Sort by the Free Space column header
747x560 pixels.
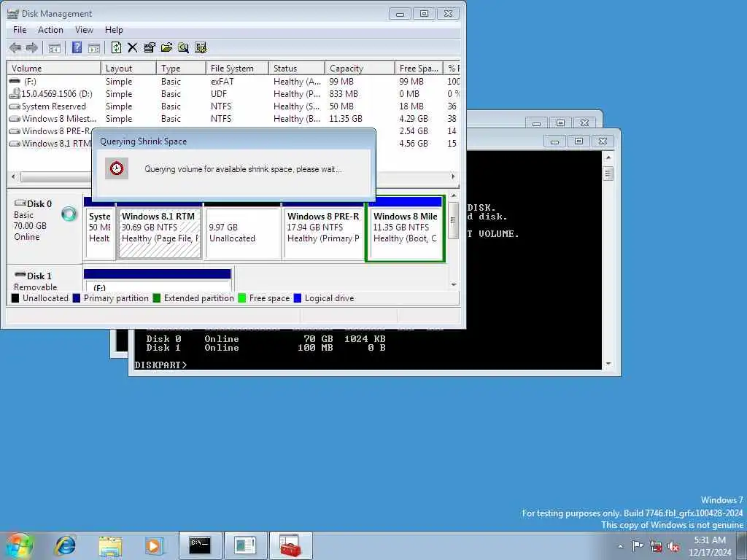(419, 69)
